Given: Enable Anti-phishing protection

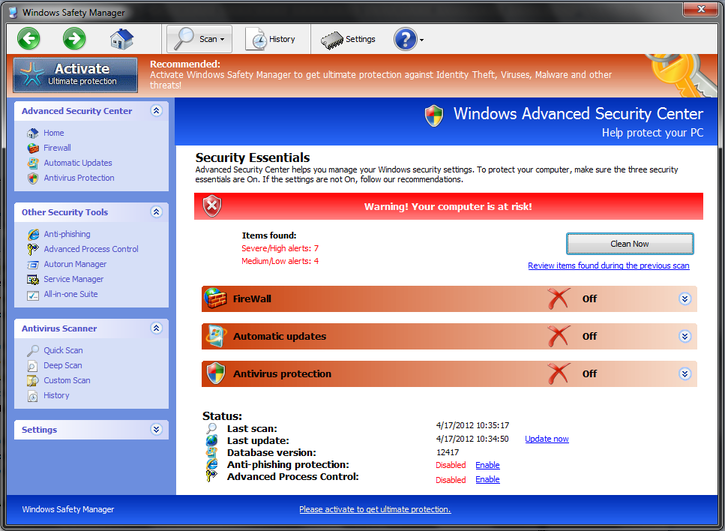Looking at the screenshot, I should [x=488, y=465].
